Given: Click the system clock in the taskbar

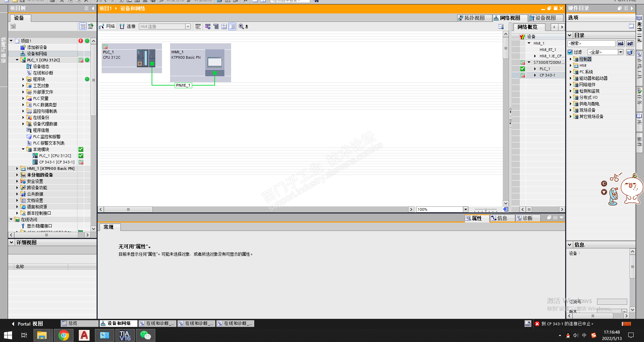Looking at the screenshot, I should pos(612,335).
